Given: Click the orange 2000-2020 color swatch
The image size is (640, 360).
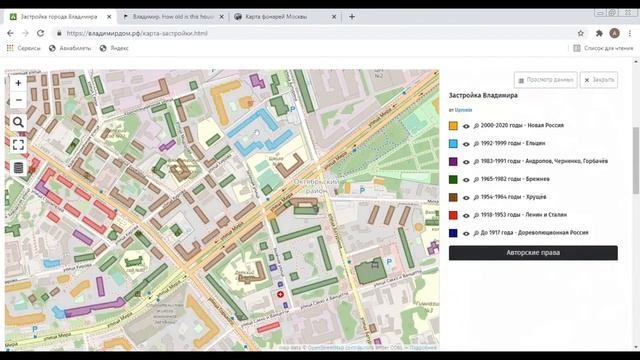Looking at the screenshot, I should click(453, 126).
